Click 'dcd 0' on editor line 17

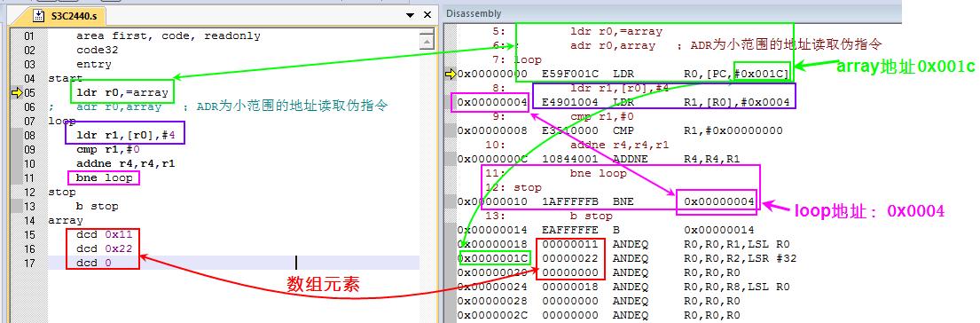(x=94, y=263)
